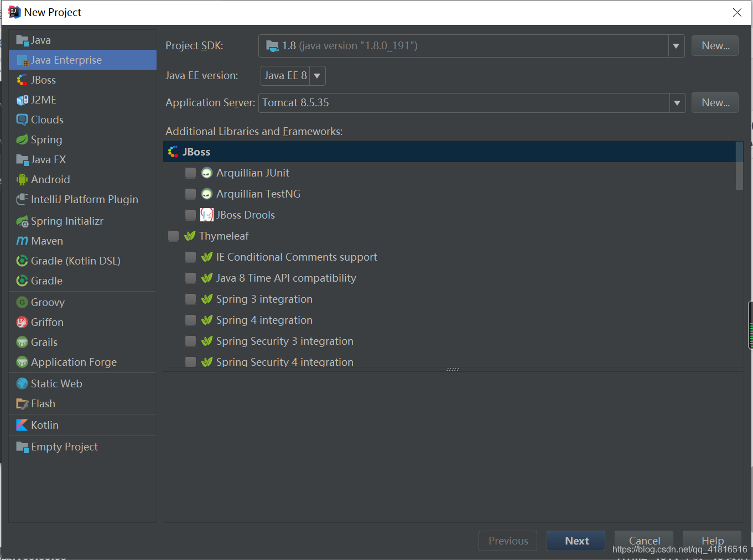Select the Kotlin icon
Viewport: 753px width, 560px height.
[x=22, y=425]
